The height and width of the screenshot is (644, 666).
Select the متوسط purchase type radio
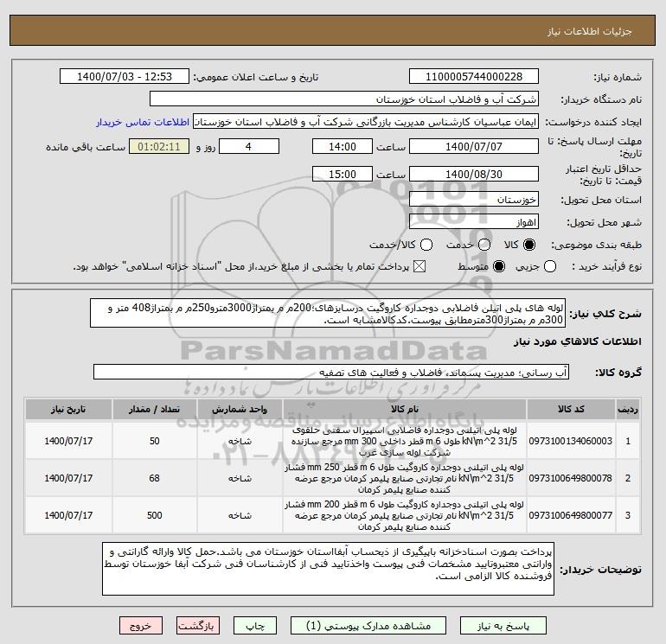[499, 266]
